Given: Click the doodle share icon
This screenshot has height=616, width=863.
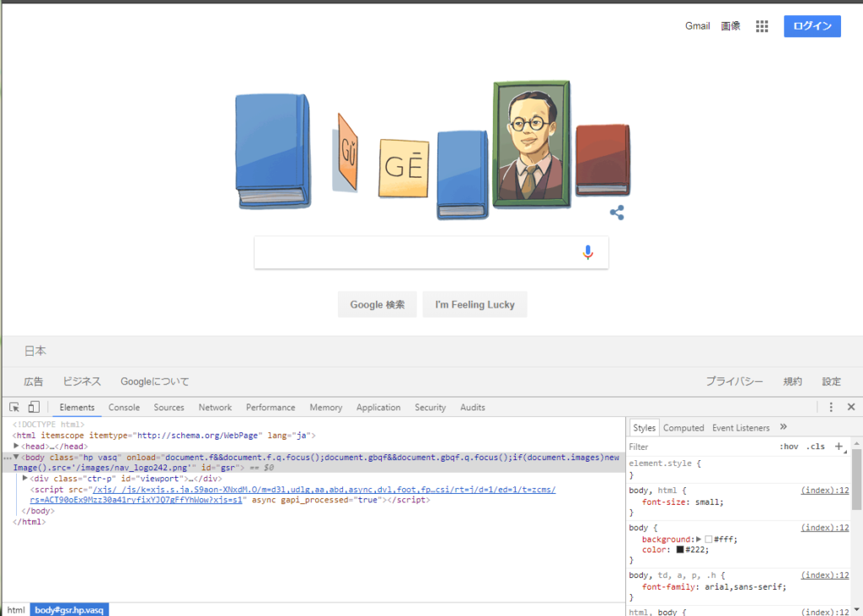Looking at the screenshot, I should coord(617,212).
